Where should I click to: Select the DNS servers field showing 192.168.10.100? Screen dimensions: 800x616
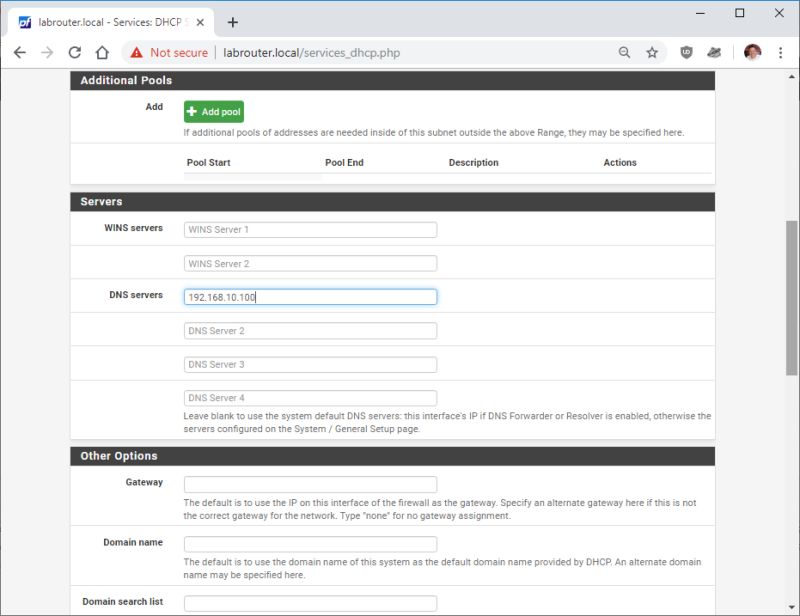(x=310, y=296)
